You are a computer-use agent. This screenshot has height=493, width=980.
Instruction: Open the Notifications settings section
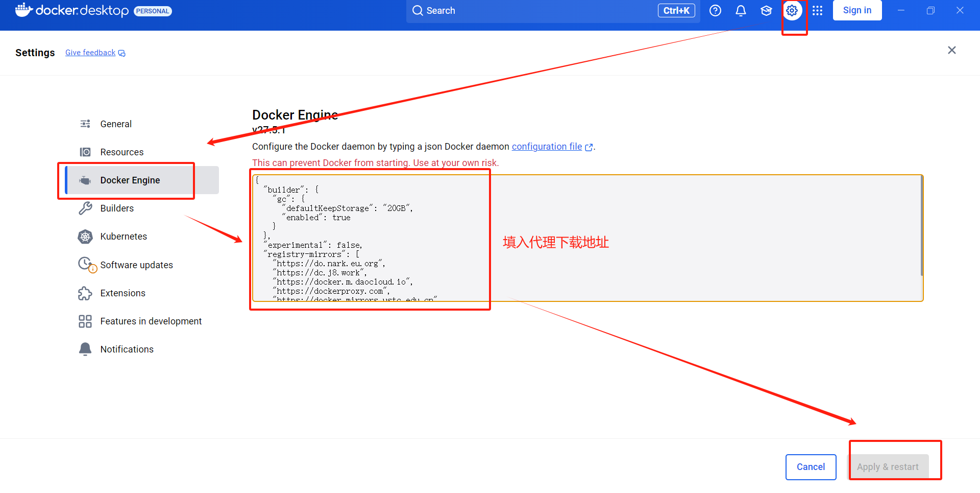pos(142,349)
